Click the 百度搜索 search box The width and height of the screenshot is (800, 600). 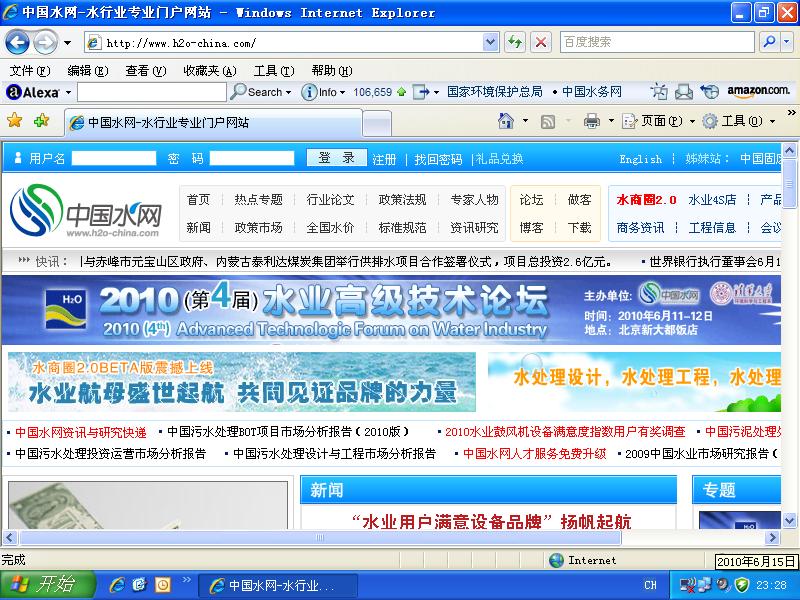pyautogui.click(x=657, y=42)
